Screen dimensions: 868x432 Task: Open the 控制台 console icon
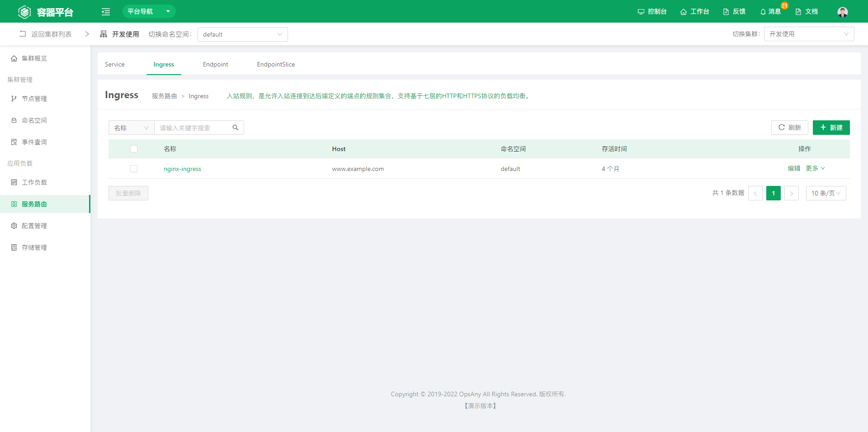641,12
